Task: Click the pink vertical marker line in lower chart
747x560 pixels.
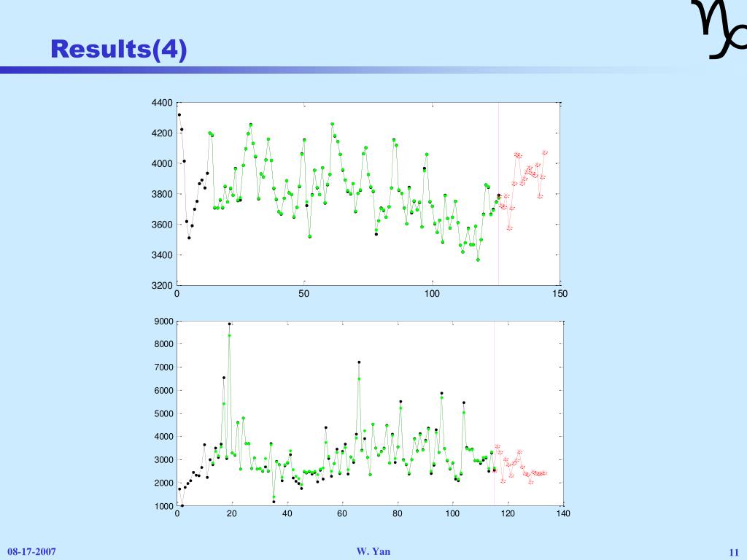Action: 494,413
